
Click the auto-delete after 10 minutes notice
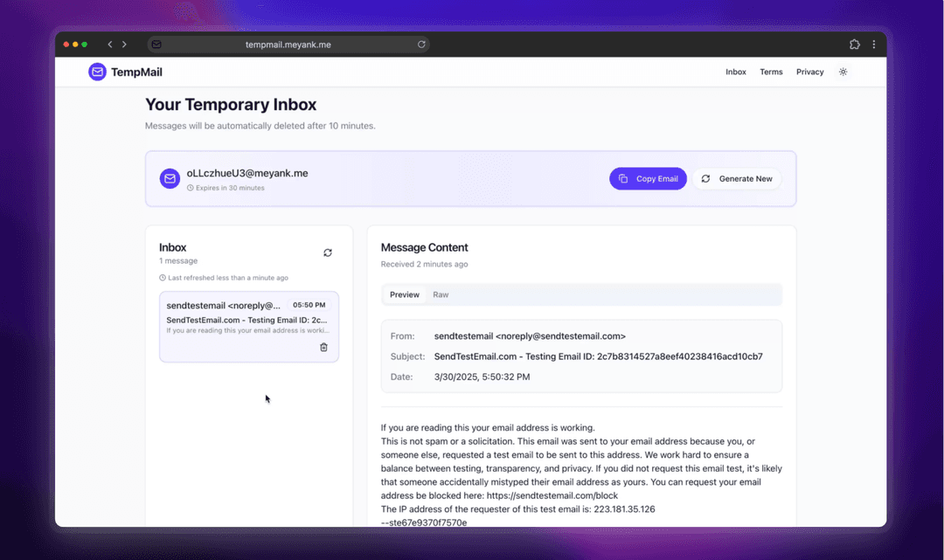[260, 126]
